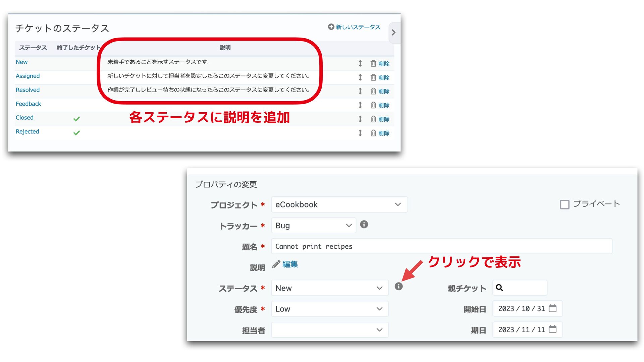Expand the sidebar with chevron arrow

pos(394,33)
